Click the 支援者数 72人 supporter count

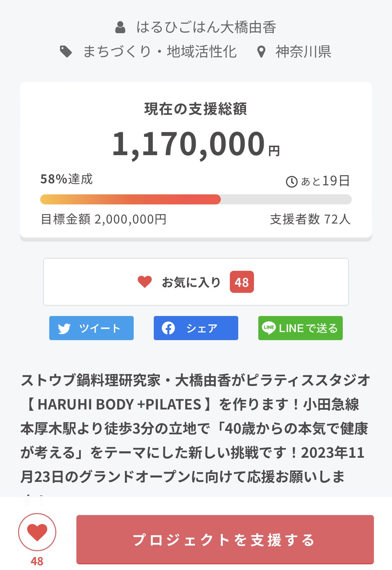click(310, 219)
